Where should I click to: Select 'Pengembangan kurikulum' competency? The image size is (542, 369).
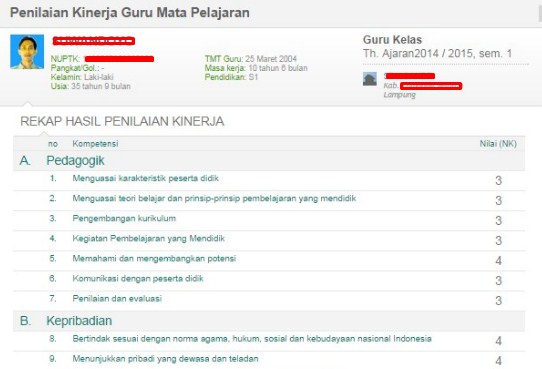coord(124,218)
